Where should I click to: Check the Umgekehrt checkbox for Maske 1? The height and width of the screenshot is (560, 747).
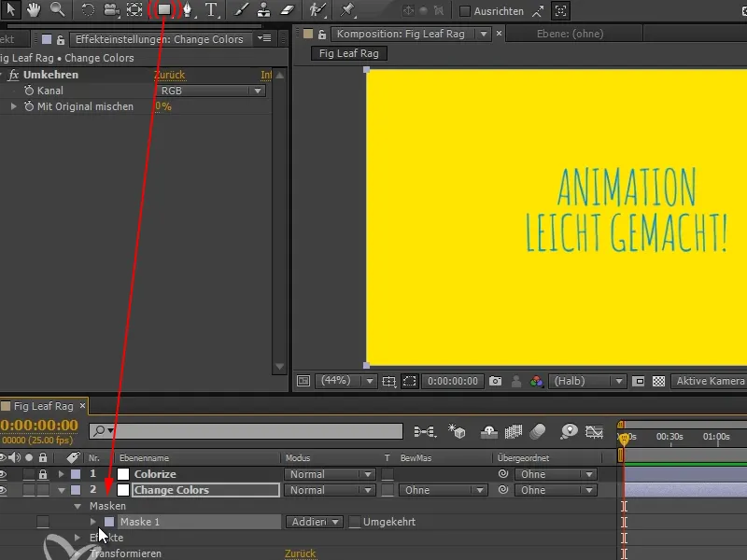pyautogui.click(x=356, y=522)
